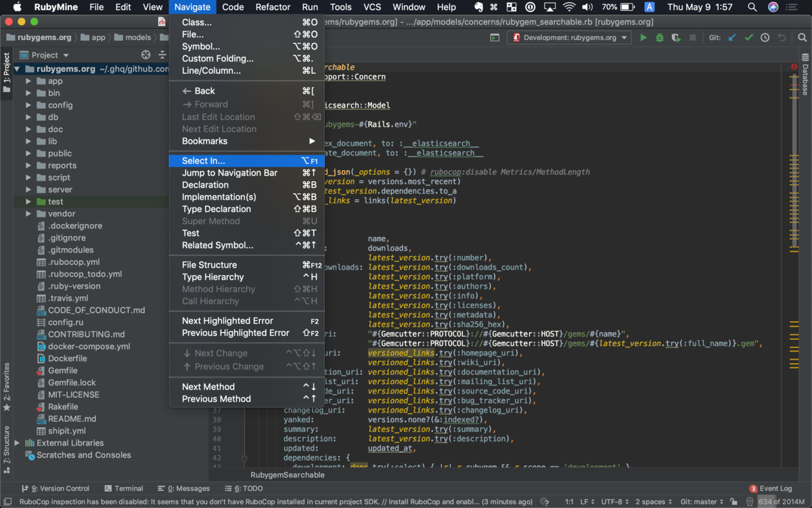The width and height of the screenshot is (812, 508).
Task: Expand External Libraries node
Action: coord(18,443)
